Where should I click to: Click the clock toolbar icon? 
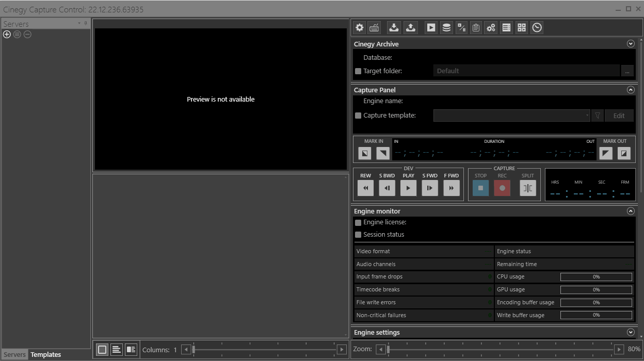tap(537, 28)
